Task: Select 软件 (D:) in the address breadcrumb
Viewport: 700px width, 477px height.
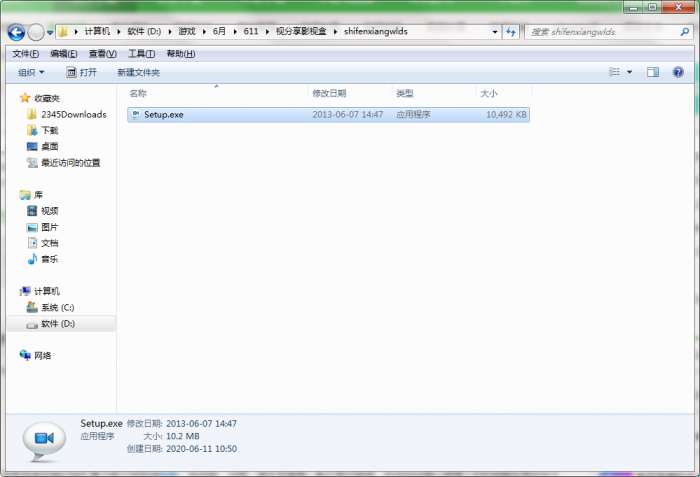Action: tap(144, 31)
